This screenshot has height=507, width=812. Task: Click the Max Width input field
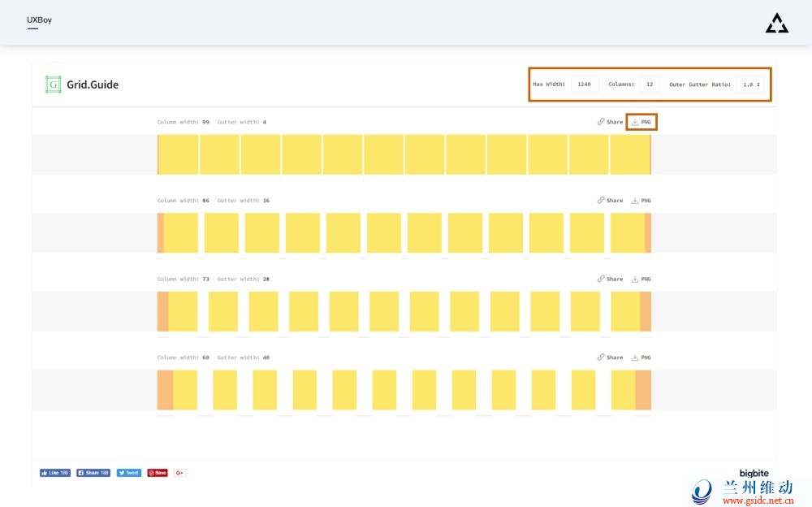585,84
